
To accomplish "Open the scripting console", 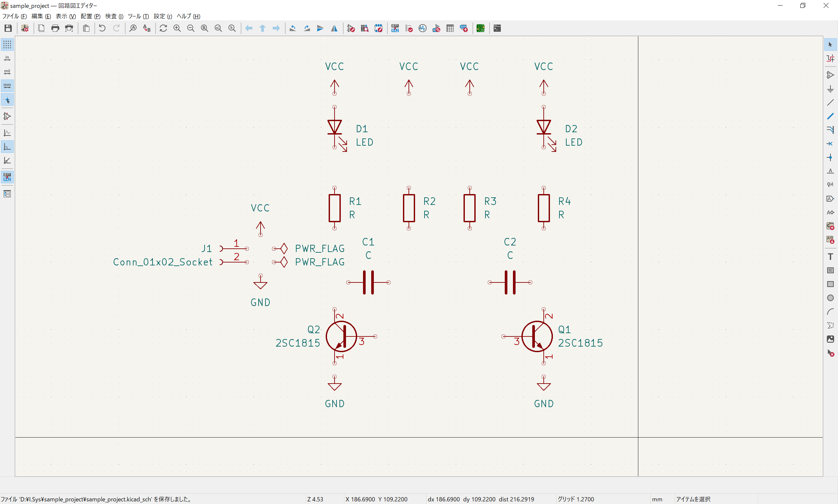I will point(497,28).
